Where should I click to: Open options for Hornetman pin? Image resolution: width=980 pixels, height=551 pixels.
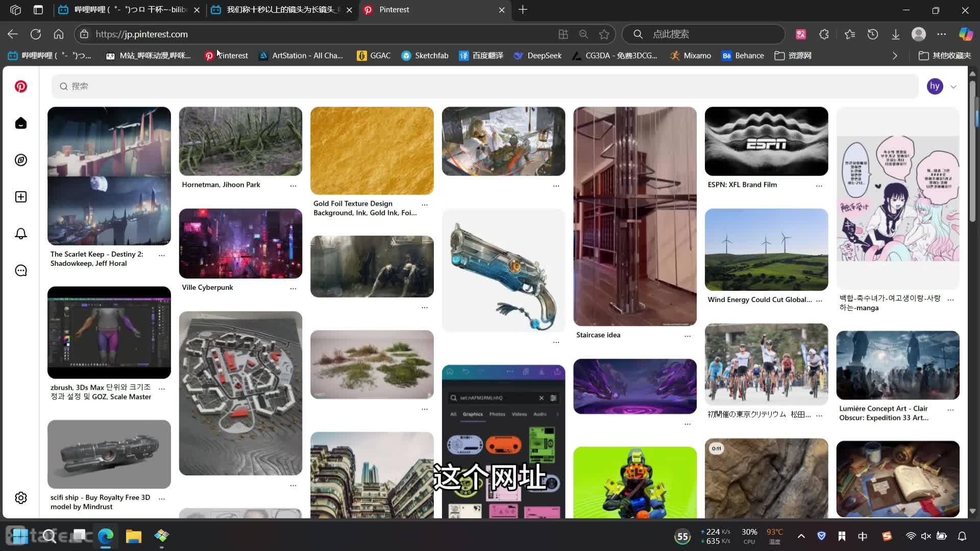pyautogui.click(x=293, y=186)
